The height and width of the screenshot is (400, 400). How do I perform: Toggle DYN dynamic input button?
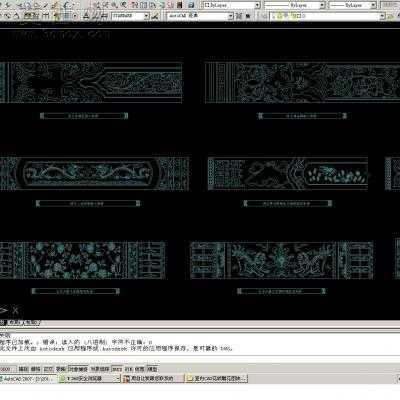[129, 369]
